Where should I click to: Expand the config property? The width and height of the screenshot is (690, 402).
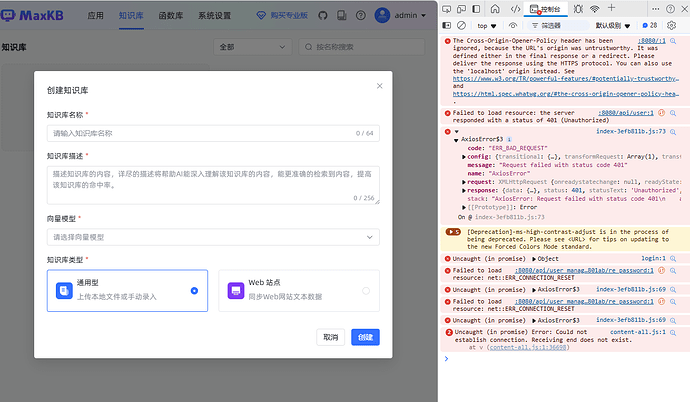[x=464, y=157]
